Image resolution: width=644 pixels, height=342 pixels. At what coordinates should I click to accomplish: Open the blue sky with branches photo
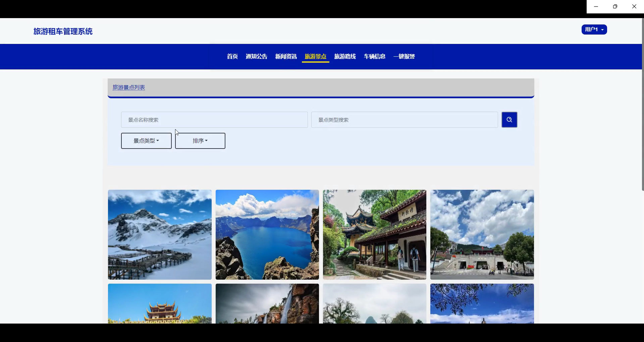point(482,304)
